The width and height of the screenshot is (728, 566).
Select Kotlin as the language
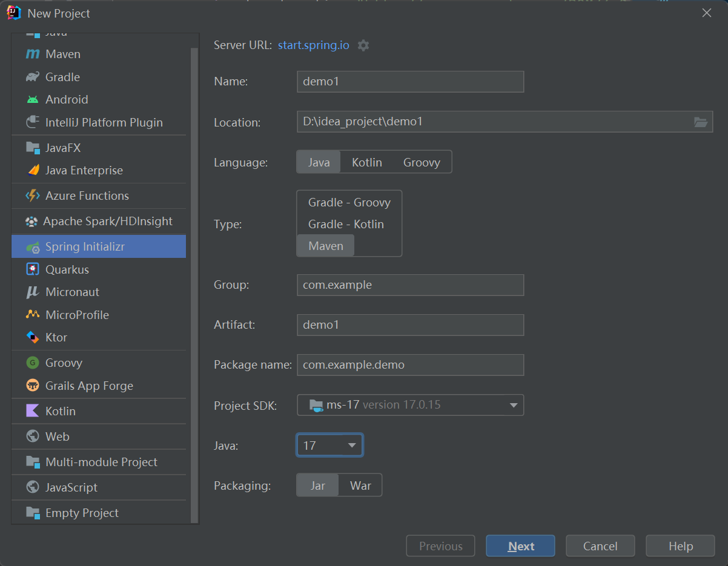(367, 162)
